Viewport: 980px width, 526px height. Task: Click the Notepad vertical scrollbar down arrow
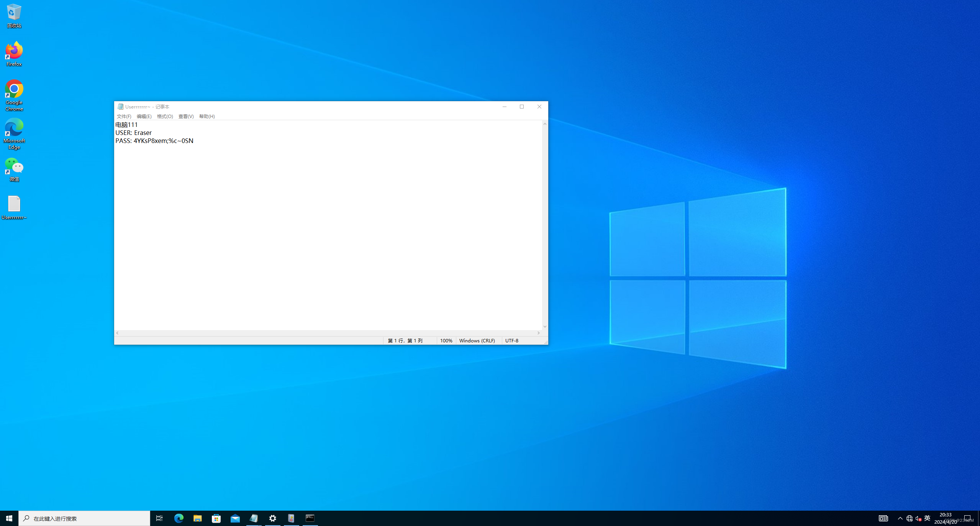click(x=545, y=327)
